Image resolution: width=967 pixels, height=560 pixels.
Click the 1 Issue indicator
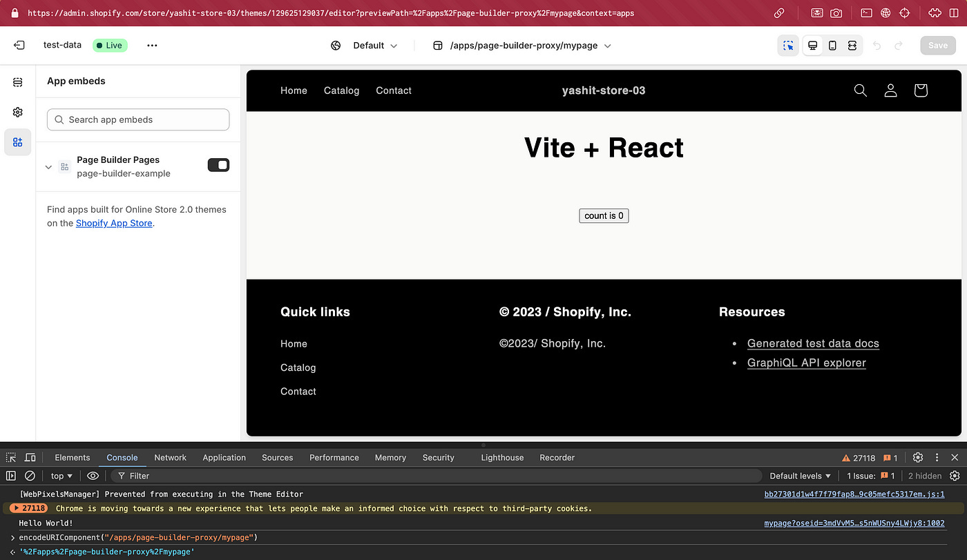click(x=870, y=476)
